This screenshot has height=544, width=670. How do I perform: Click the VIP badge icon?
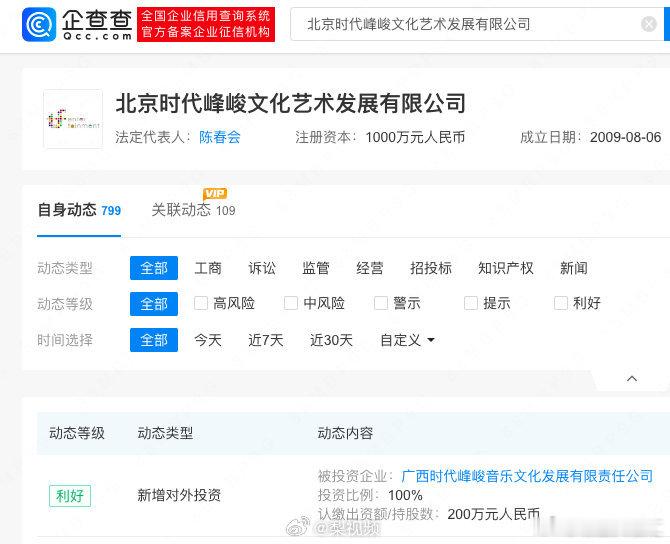coord(215,194)
